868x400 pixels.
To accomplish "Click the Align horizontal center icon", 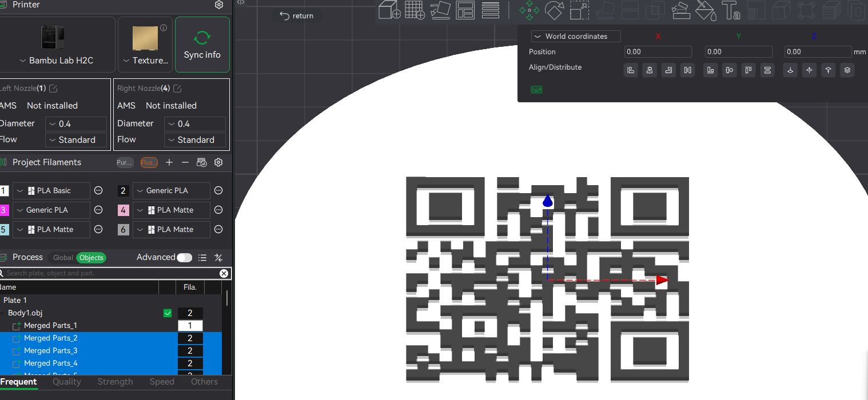I will point(650,70).
